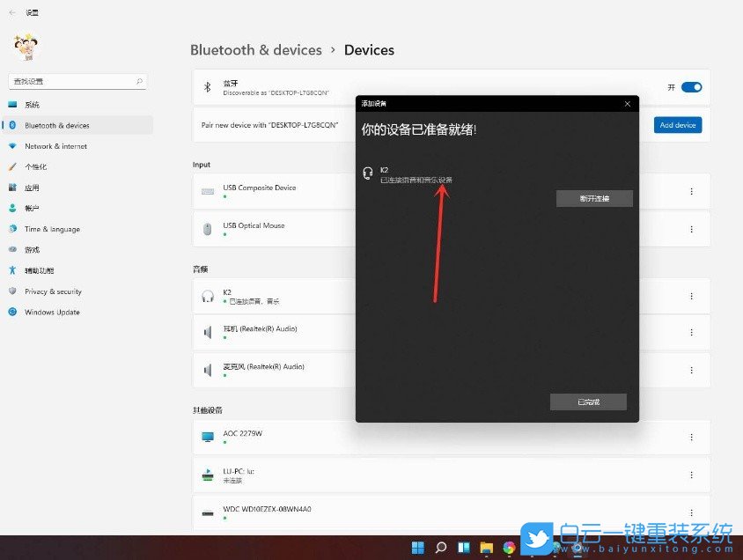
Task: Click 断开连接 to disconnect K2
Action: click(594, 198)
